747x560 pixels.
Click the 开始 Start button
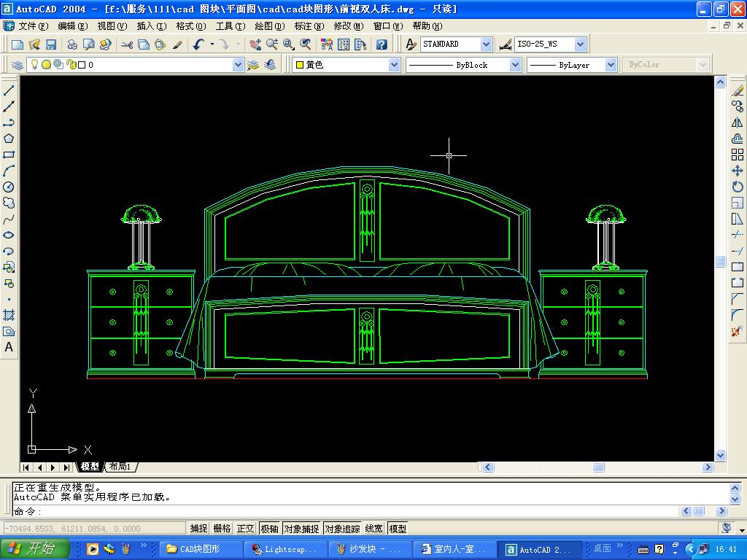[x=34, y=549]
